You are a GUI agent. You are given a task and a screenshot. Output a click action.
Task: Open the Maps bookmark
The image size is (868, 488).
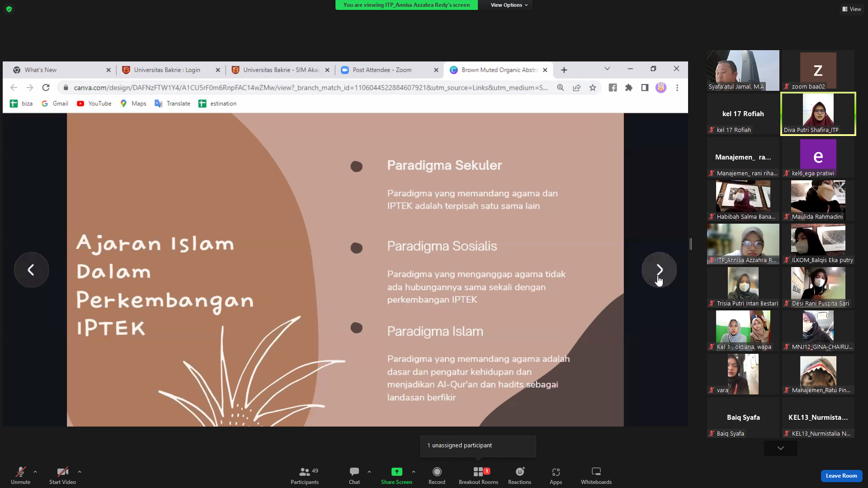click(x=133, y=103)
